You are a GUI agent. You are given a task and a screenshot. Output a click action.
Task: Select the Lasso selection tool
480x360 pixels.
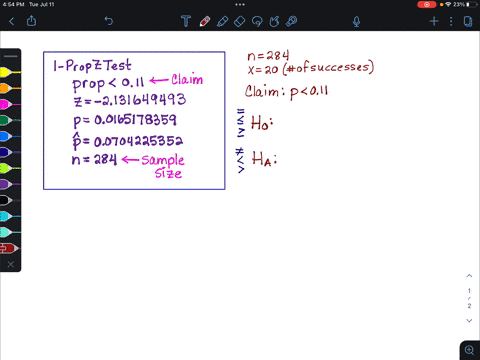(257, 21)
